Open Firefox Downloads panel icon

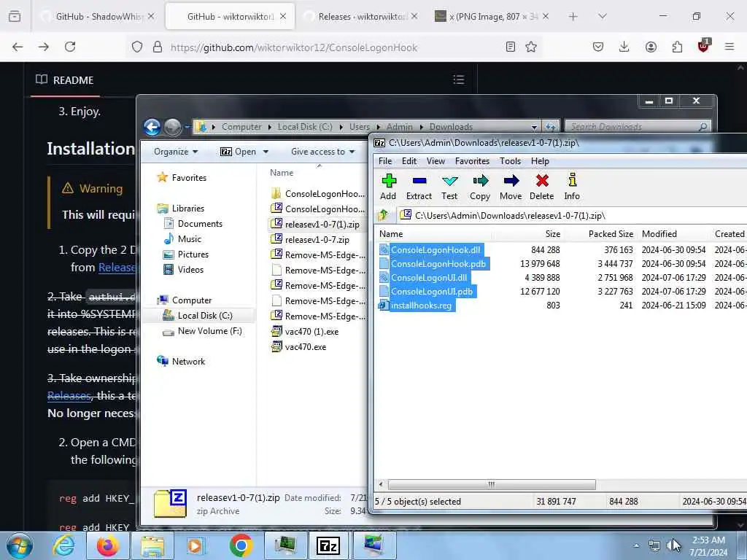click(x=624, y=47)
